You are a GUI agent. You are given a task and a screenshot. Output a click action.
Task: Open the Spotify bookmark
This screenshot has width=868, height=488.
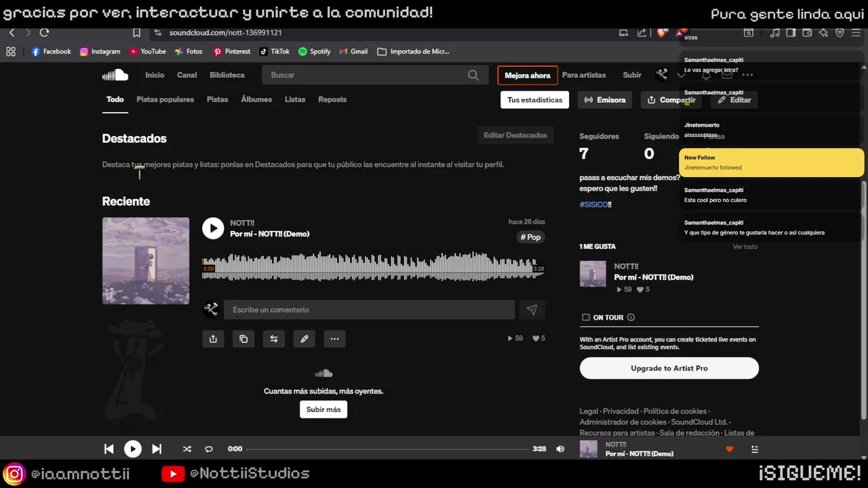point(314,52)
